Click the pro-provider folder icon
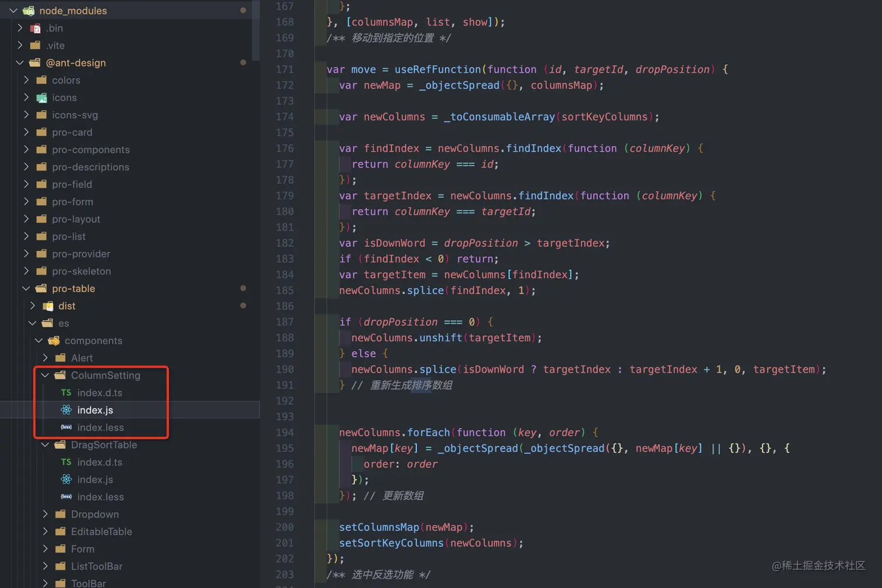The image size is (882, 588). (x=41, y=254)
